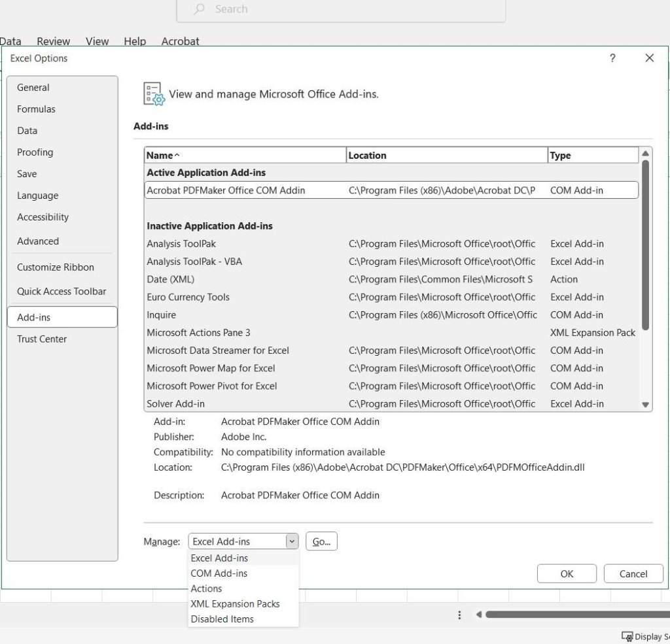Screen dimensions: 670x644
Task: Select the Add-ins category
Action: click(62, 317)
